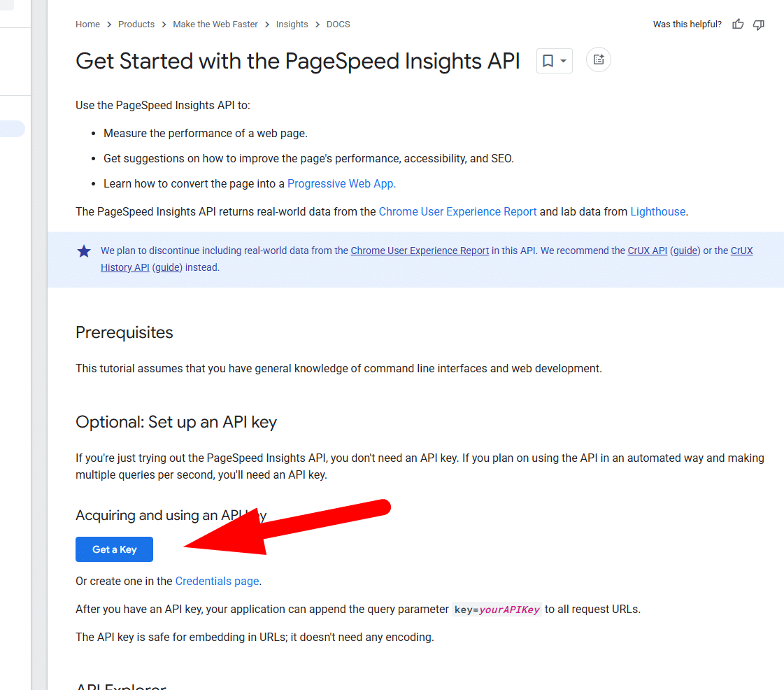The height and width of the screenshot is (690, 784).
Task: Open the bookmark dropdown arrow
Action: (563, 61)
